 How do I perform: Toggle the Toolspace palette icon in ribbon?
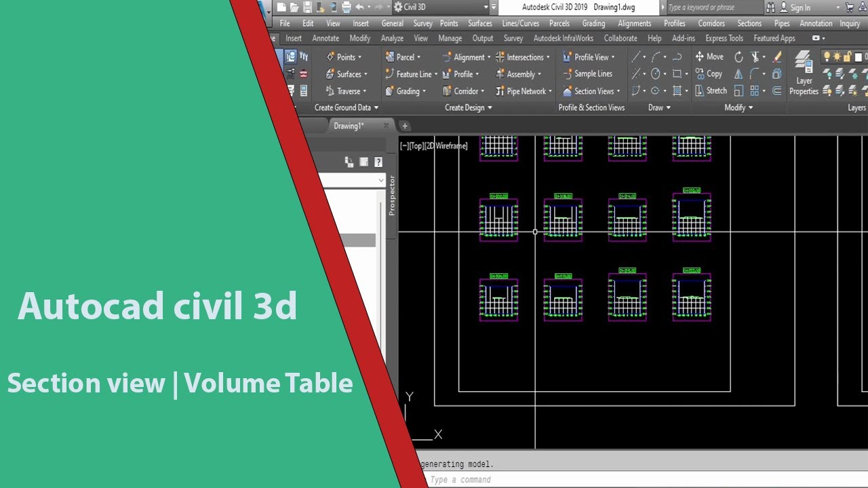[291, 57]
